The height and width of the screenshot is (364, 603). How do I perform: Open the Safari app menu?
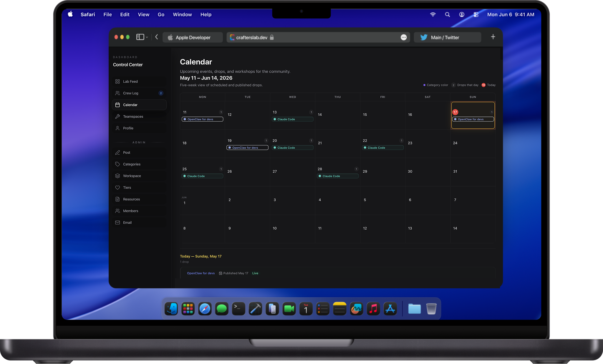coord(88,14)
